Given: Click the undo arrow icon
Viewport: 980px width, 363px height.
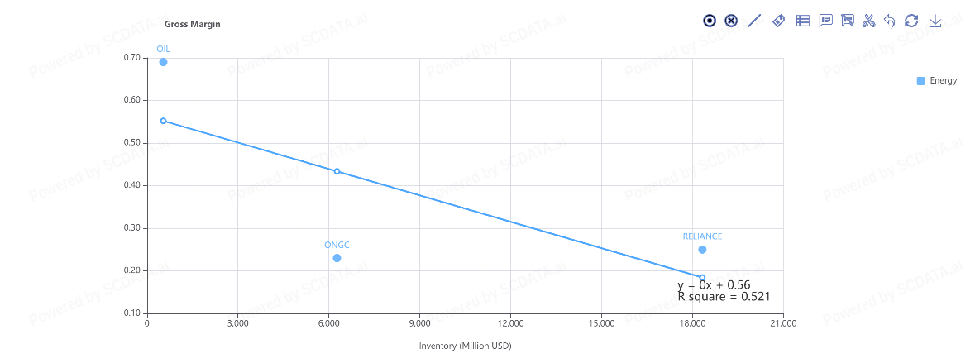Looking at the screenshot, I should pos(890,21).
